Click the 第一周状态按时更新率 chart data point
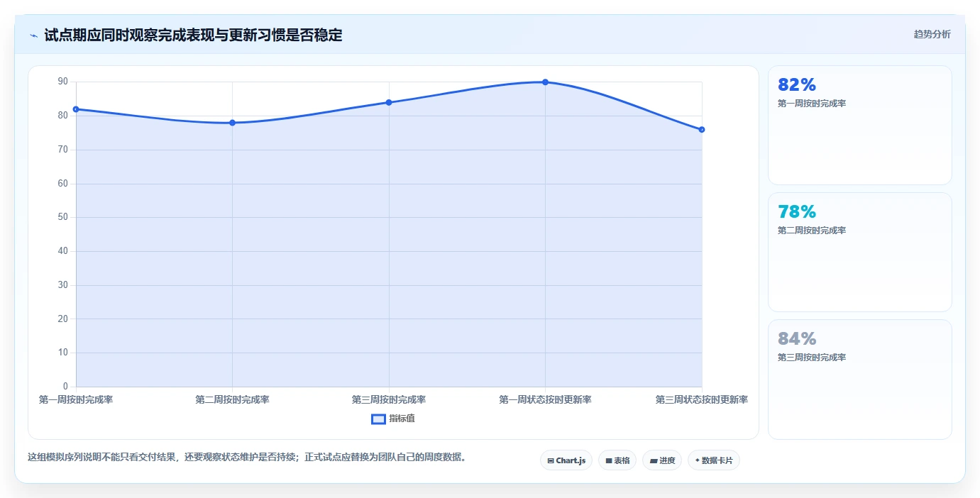This screenshot has height=498, width=980. 545,82
